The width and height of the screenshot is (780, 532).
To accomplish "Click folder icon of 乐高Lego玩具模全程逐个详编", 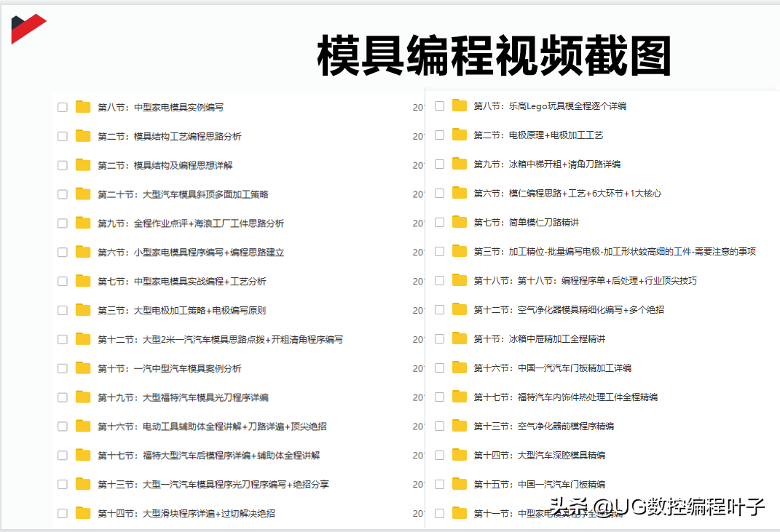I will pyautogui.click(x=459, y=106).
